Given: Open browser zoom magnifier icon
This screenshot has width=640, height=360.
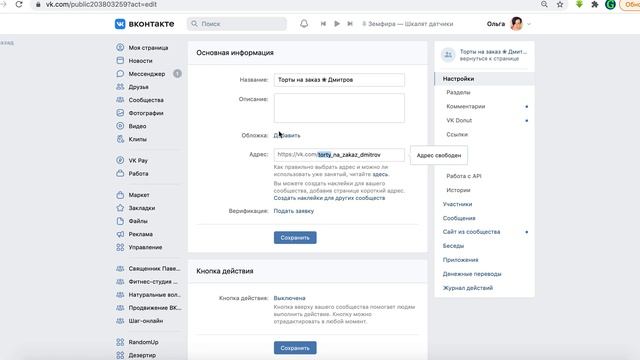Looking at the screenshot, I should 544,4.
